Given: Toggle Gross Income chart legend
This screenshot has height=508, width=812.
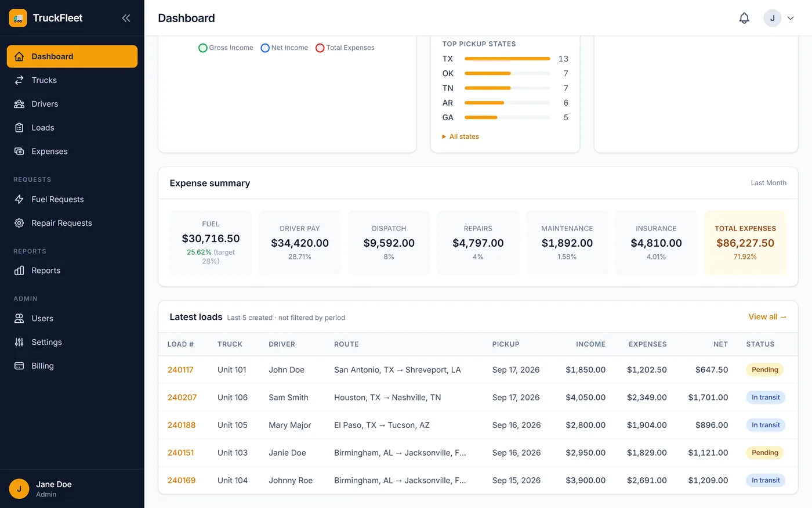Looking at the screenshot, I should (x=226, y=48).
